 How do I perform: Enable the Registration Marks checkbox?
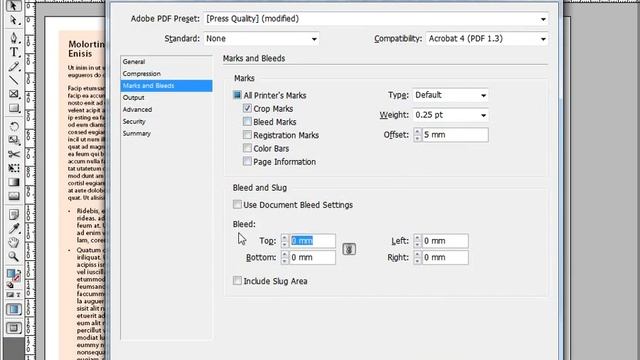247,135
